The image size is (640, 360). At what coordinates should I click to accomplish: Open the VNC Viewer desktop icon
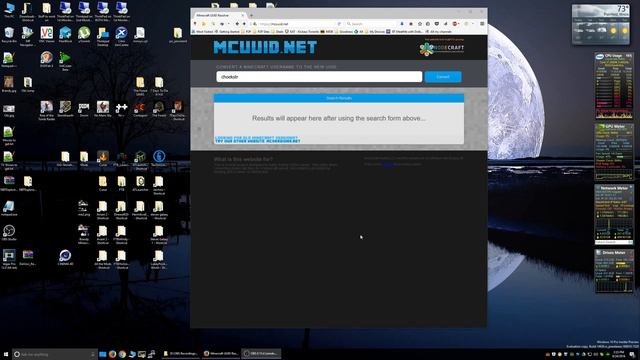47,35
